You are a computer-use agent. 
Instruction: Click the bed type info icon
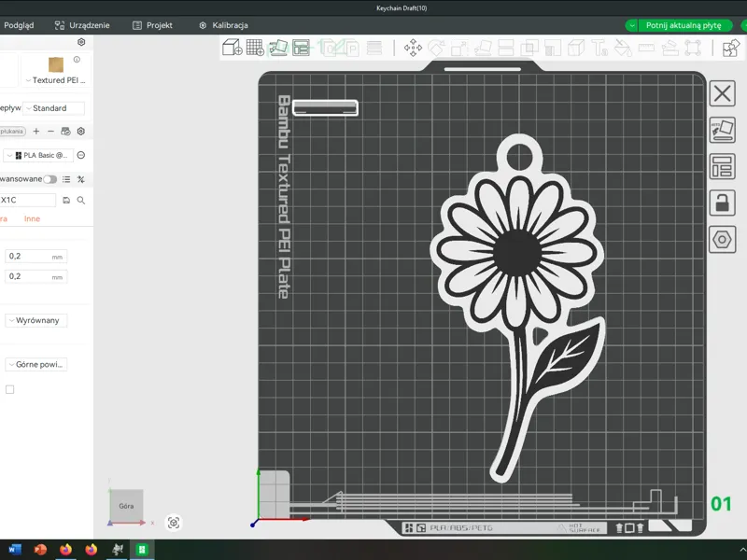tap(77, 60)
